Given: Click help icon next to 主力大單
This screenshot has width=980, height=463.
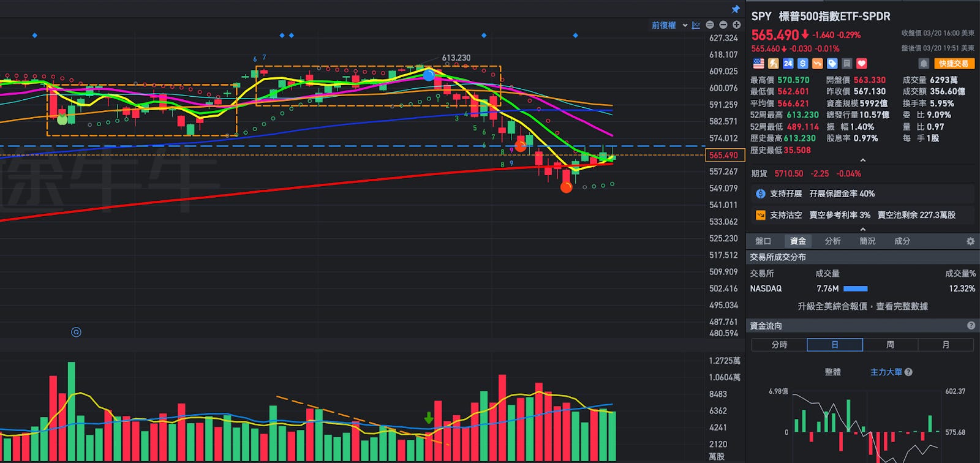Looking at the screenshot, I should [x=908, y=372].
